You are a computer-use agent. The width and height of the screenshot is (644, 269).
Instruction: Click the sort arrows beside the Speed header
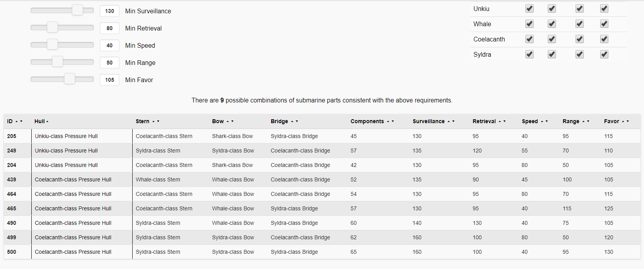coord(544,122)
